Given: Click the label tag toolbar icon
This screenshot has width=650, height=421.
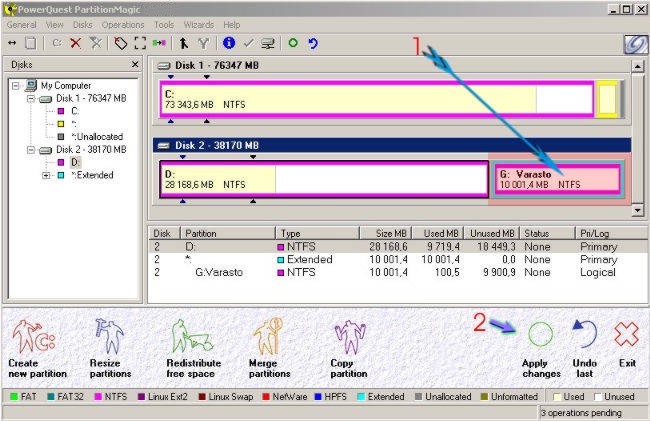Looking at the screenshot, I should pyautogui.click(x=121, y=43).
